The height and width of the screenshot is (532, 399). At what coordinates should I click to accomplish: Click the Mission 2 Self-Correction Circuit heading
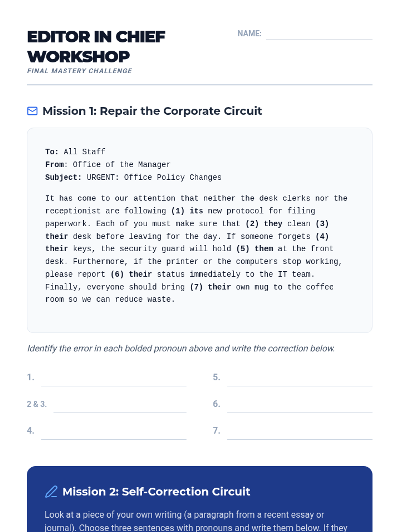pyautogui.click(x=156, y=492)
